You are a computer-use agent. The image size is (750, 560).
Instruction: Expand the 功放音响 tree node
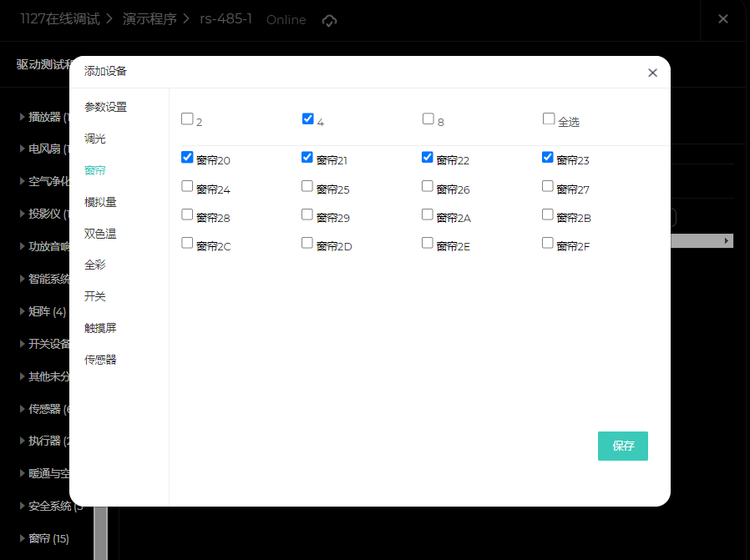pyautogui.click(x=22, y=246)
